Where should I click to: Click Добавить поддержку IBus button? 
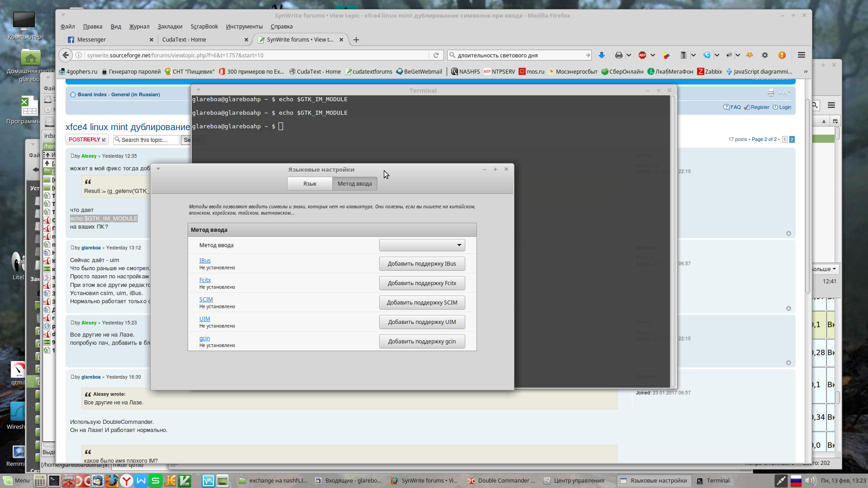click(422, 264)
